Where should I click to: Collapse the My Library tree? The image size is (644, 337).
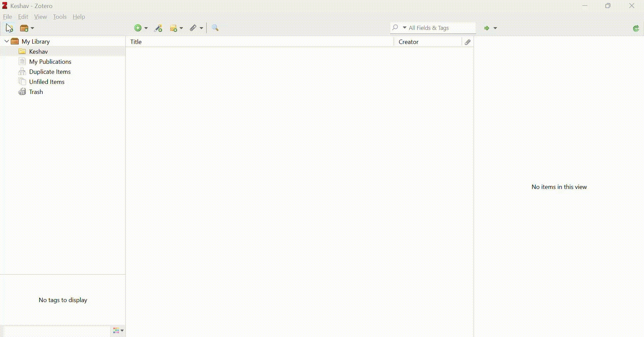[6, 41]
